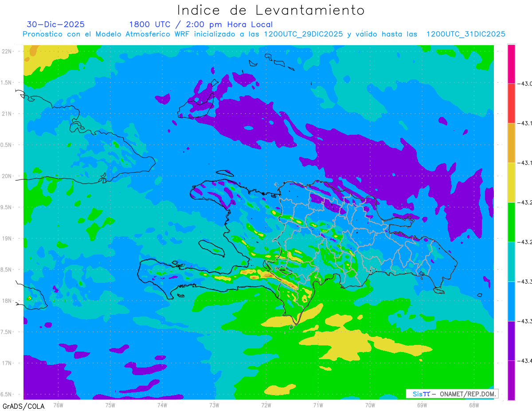
Task: Click the '19N' latitude label
Action: [7, 239]
